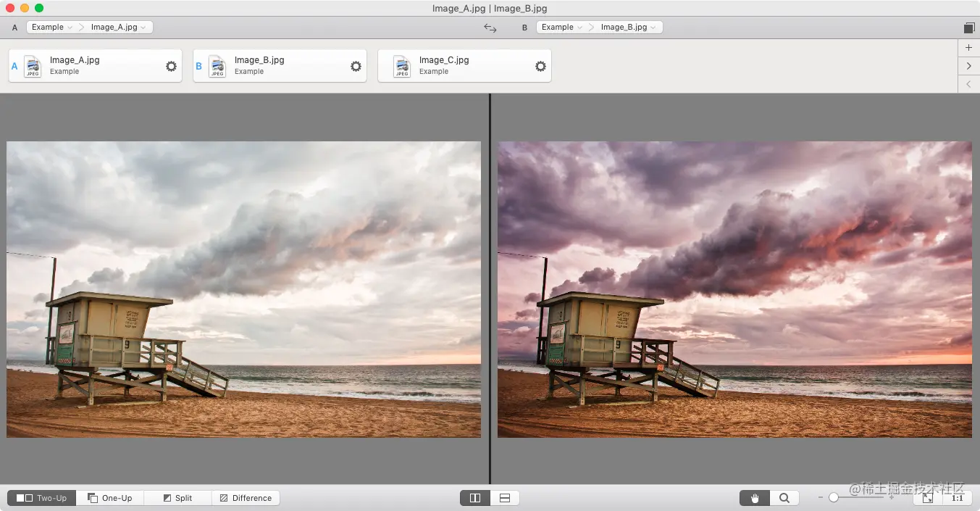Select the magnifier zoom tool
This screenshot has height=511, width=980.
(x=784, y=498)
